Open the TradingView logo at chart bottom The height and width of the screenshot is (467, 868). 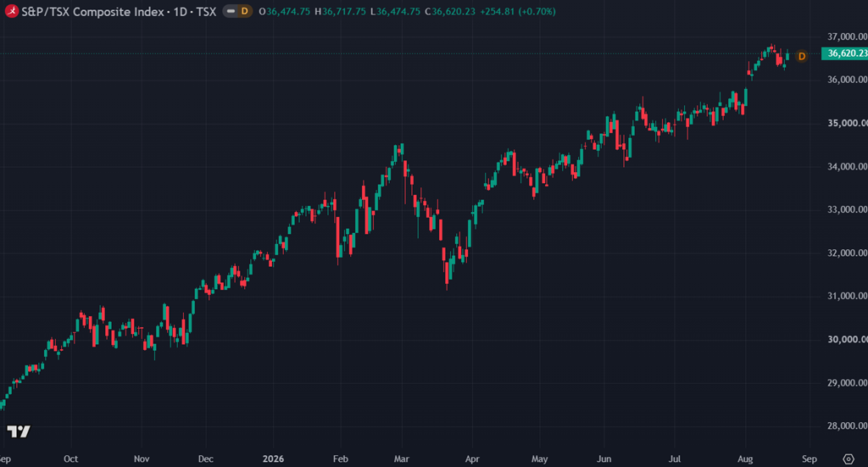pyautogui.click(x=19, y=431)
